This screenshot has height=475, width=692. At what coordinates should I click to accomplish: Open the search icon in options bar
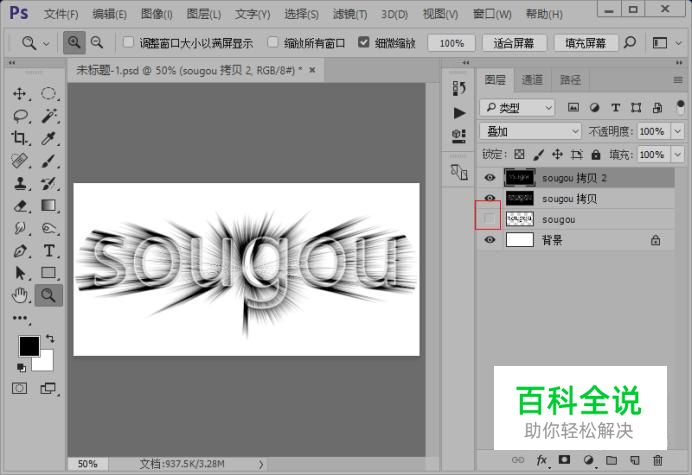point(630,43)
